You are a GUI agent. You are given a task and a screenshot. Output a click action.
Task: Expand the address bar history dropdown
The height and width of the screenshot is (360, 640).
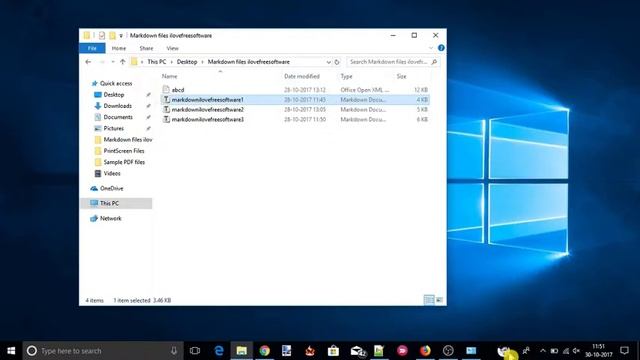click(328, 62)
